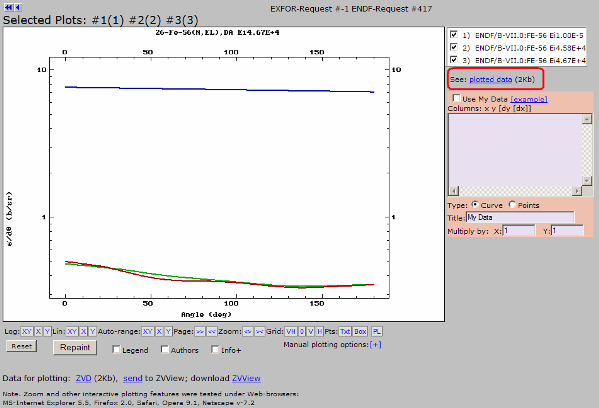Set Log scale for XY axes
This screenshot has height=408, width=599.
[26, 332]
